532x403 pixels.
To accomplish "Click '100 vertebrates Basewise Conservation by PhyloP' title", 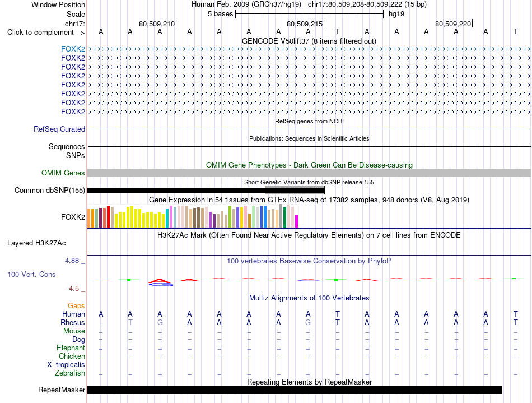I will 309,261.
